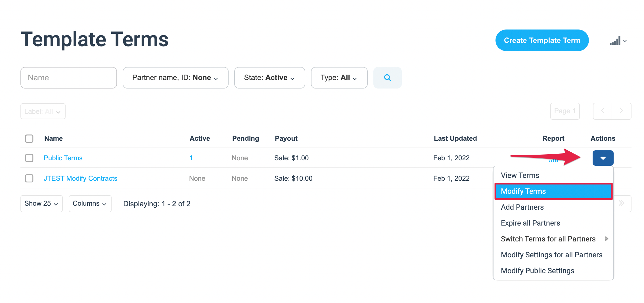Click the Last Updated column header

(x=455, y=138)
